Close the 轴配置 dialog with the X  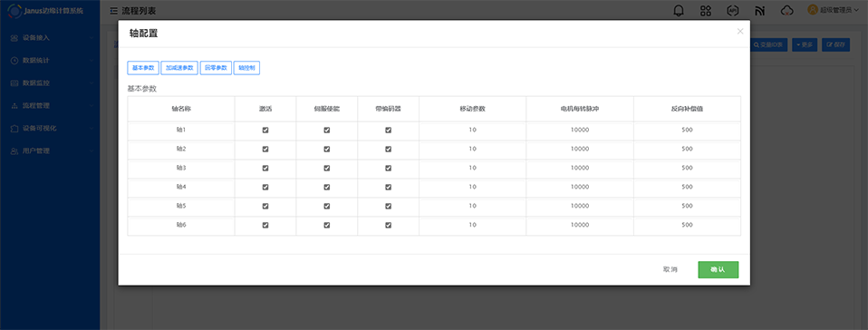tap(740, 32)
